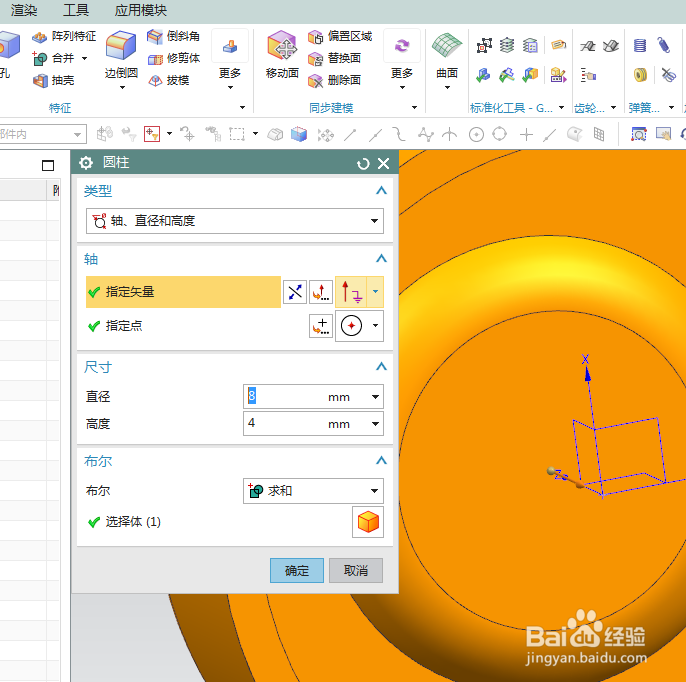Expand the 特征 group options arrow

click(242, 107)
